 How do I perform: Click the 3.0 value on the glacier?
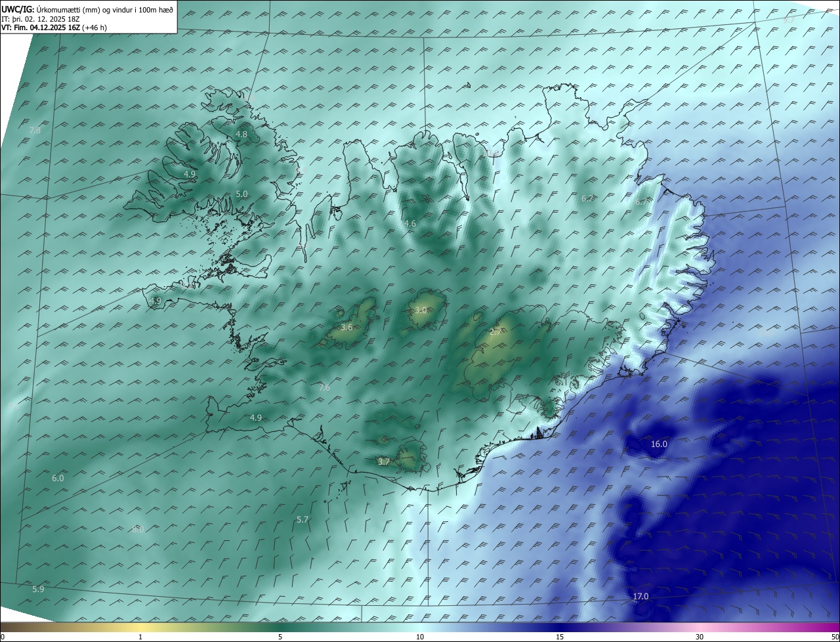pos(421,310)
